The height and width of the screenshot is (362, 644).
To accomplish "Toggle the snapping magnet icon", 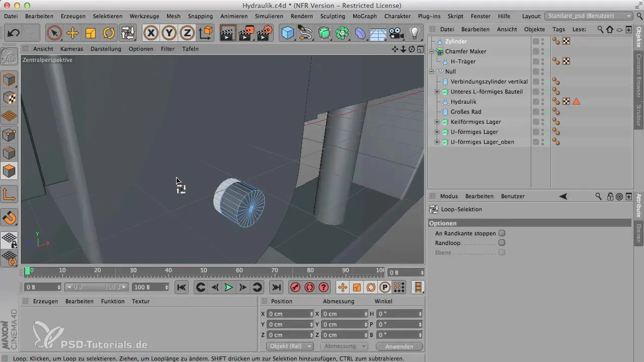I will coord(10,218).
